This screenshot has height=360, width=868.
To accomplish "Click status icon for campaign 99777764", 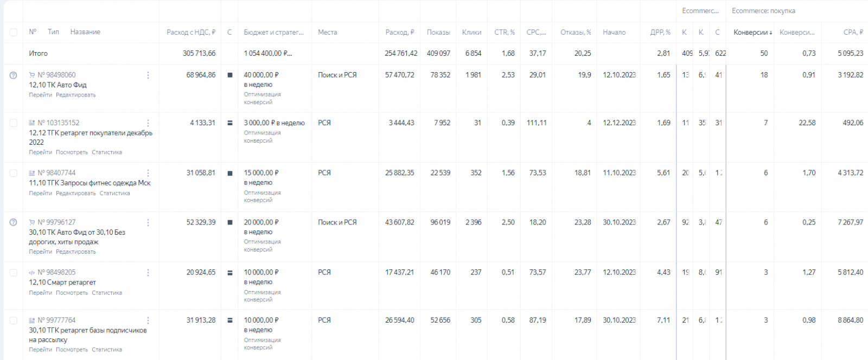I will pos(230,320).
